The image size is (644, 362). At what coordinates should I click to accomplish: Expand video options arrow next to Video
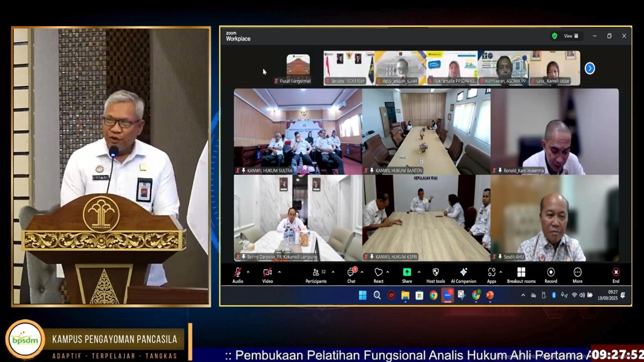pyautogui.click(x=279, y=272)
